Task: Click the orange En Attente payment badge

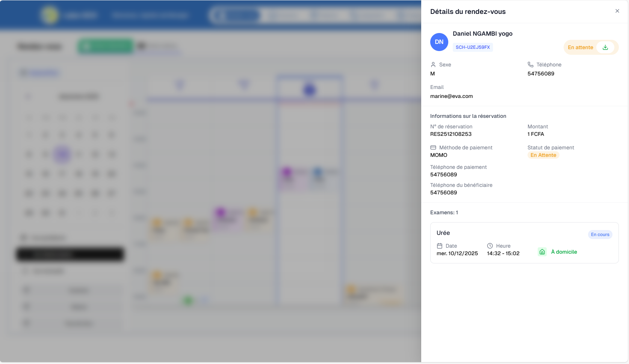Action: [x=543, y=155]
